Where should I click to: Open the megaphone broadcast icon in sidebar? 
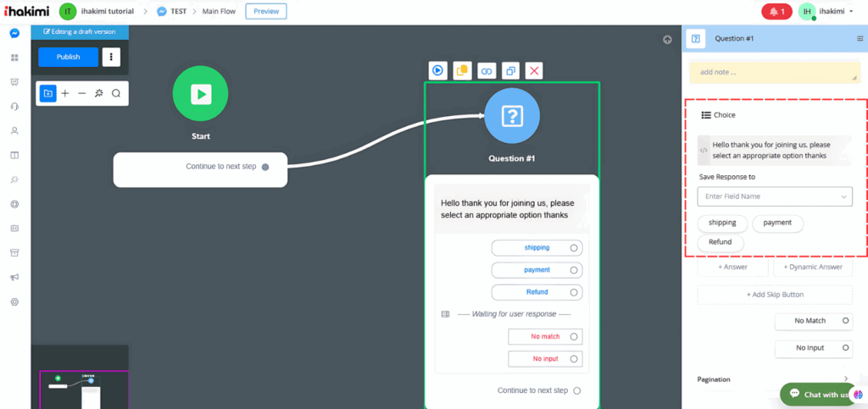click(x=14, y=277)
